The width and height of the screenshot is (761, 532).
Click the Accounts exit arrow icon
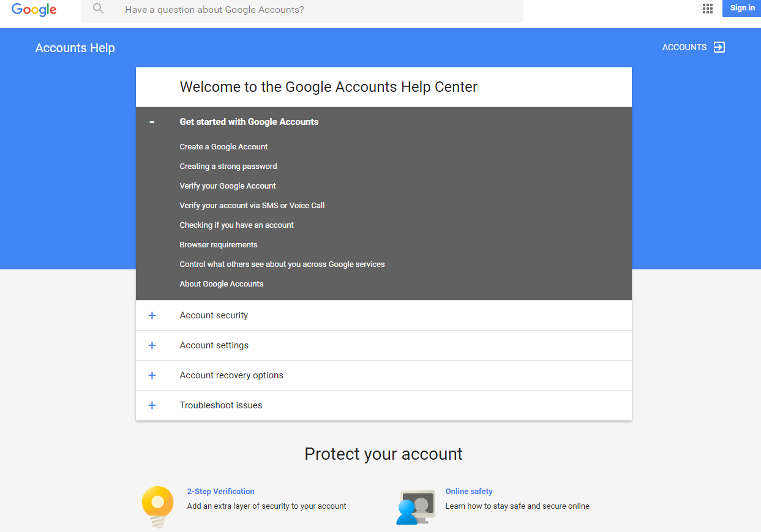tap(719, 47)
